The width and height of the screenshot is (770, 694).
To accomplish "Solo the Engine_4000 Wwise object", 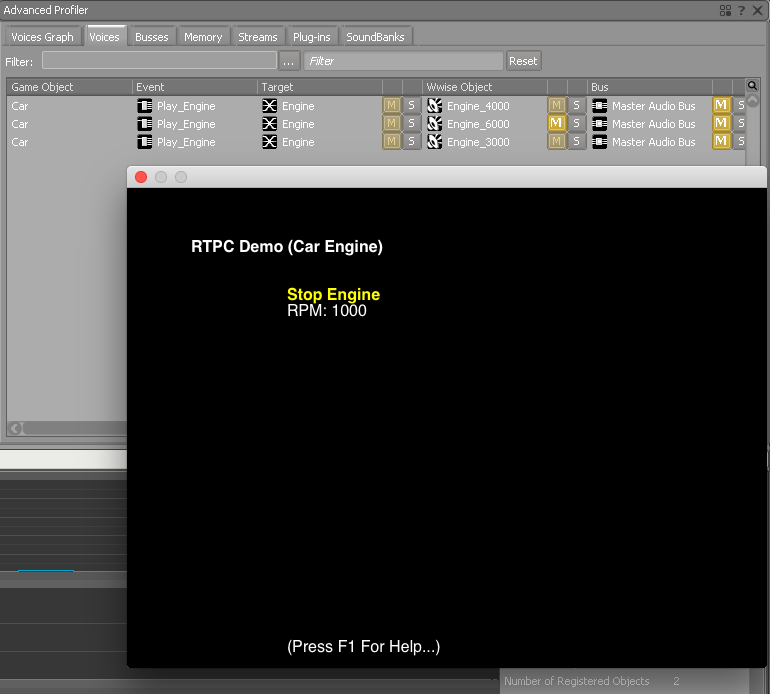I will pos(577,105).
